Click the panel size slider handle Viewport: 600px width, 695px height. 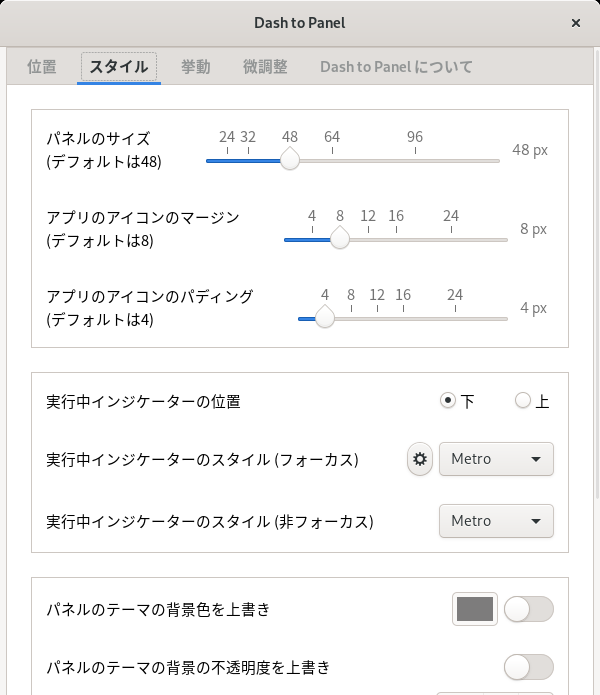click(290, 159)
